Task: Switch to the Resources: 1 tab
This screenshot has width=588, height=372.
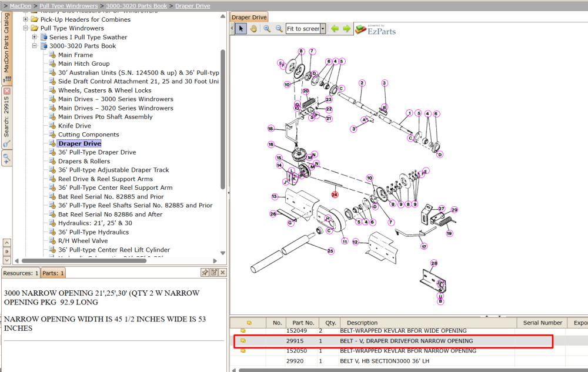Action: [21, 273]
